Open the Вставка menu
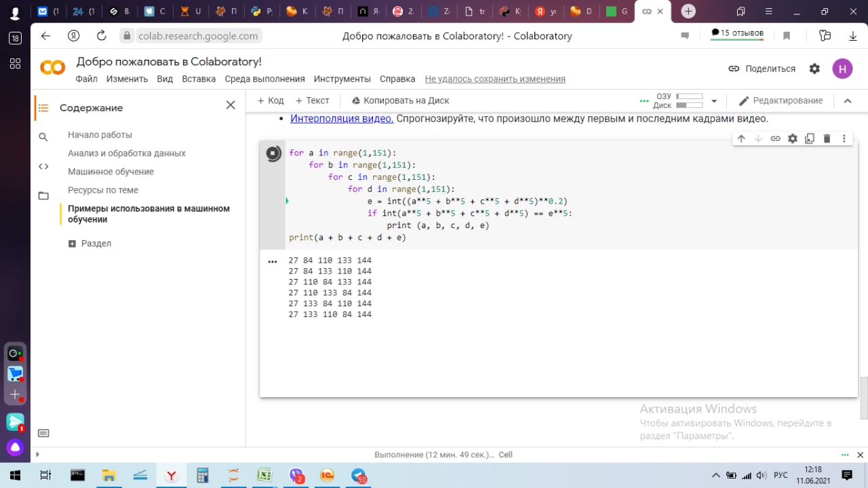The image size is (868, 488). point(199,79)
